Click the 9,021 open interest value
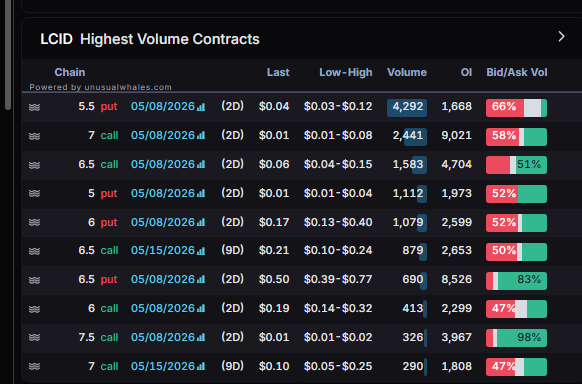The width and height of the screenshot is (582, 384). click(457, 135)
